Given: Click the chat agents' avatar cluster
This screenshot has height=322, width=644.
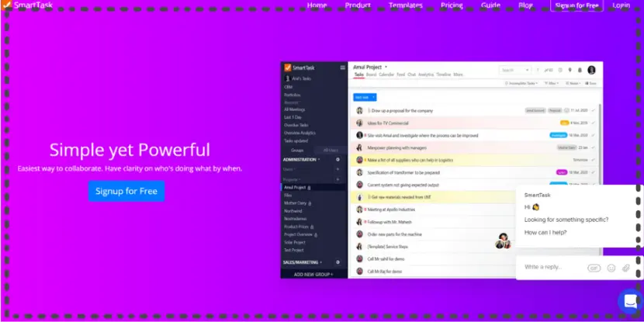Looking at the screenshot, I should pos(503,241).
